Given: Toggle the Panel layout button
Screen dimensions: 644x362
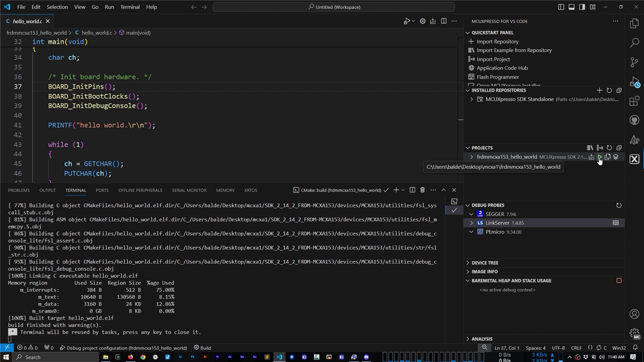Looking at the screenshot, I should click(x=572, y=7).
